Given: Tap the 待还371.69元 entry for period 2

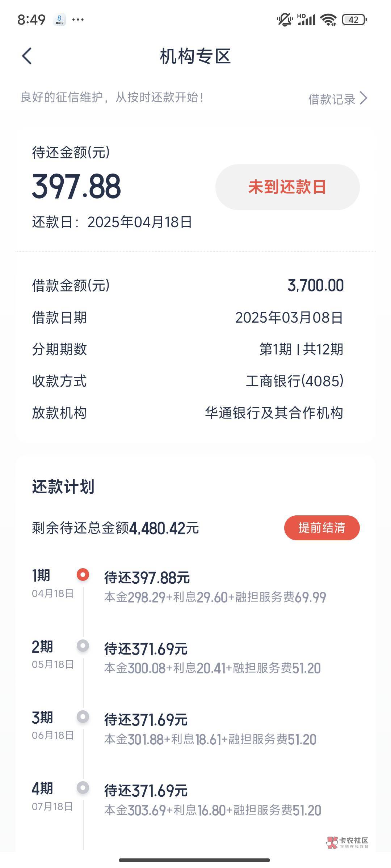Looking at the screenshot, I should pos(146,649).
